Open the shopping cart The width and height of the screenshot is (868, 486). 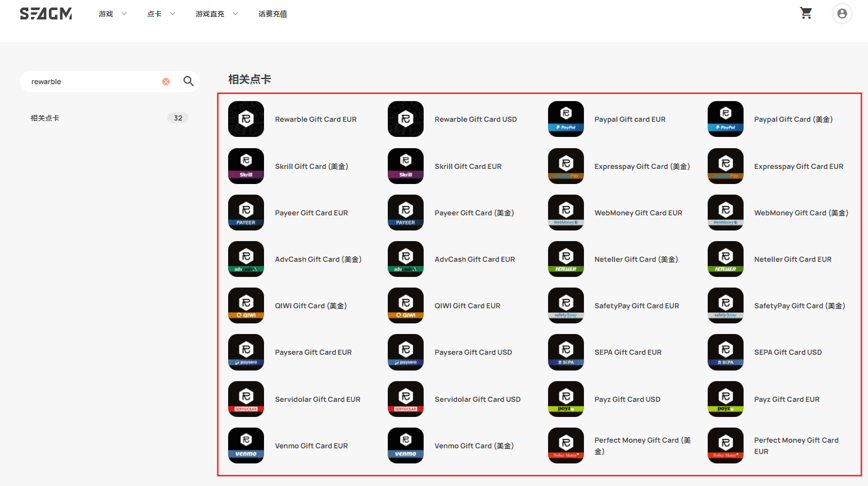pos(806,13)
